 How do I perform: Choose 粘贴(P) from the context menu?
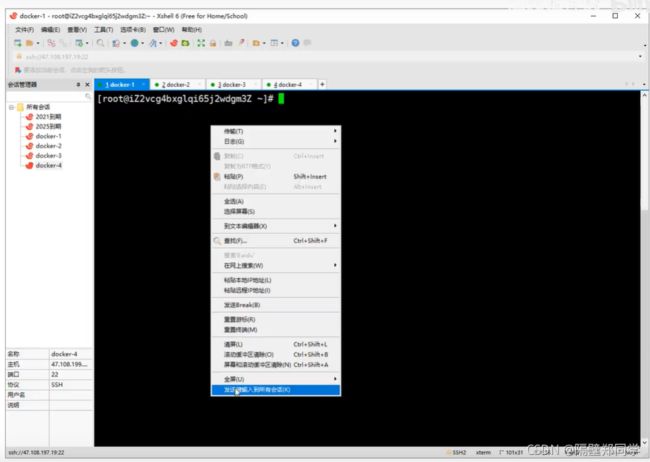click(233, 176)
